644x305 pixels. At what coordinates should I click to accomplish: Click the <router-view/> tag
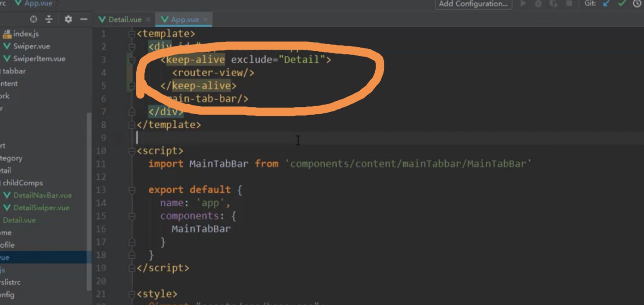(213, 73)
